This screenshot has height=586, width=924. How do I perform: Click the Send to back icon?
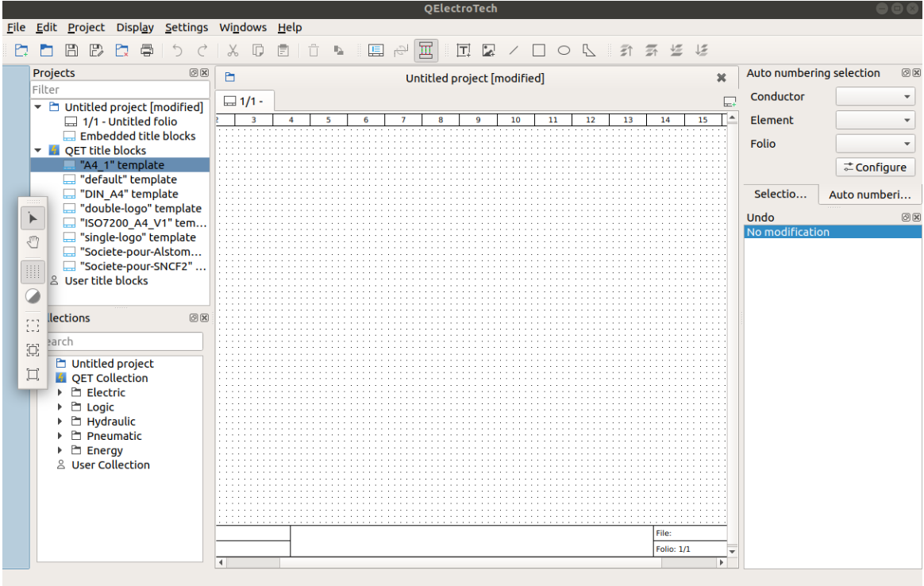(701, 50)
